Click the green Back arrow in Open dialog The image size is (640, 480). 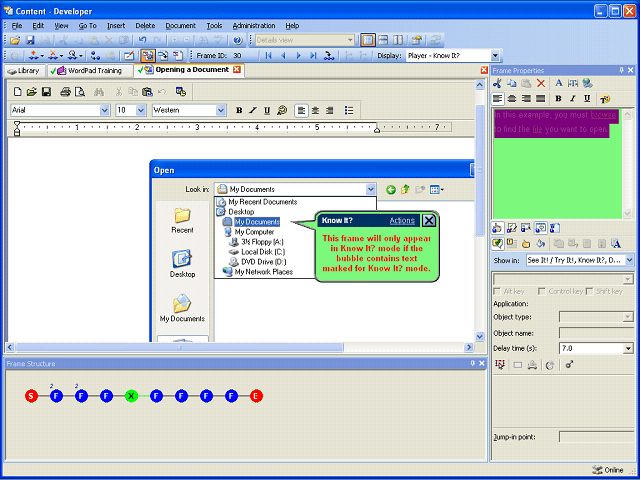[391, 189]
